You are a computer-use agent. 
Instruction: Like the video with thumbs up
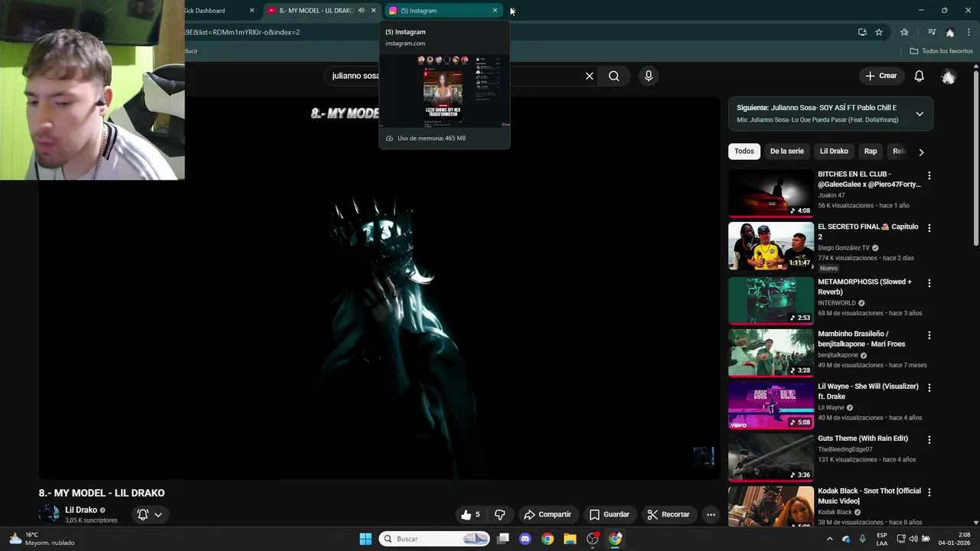[470, 514]
